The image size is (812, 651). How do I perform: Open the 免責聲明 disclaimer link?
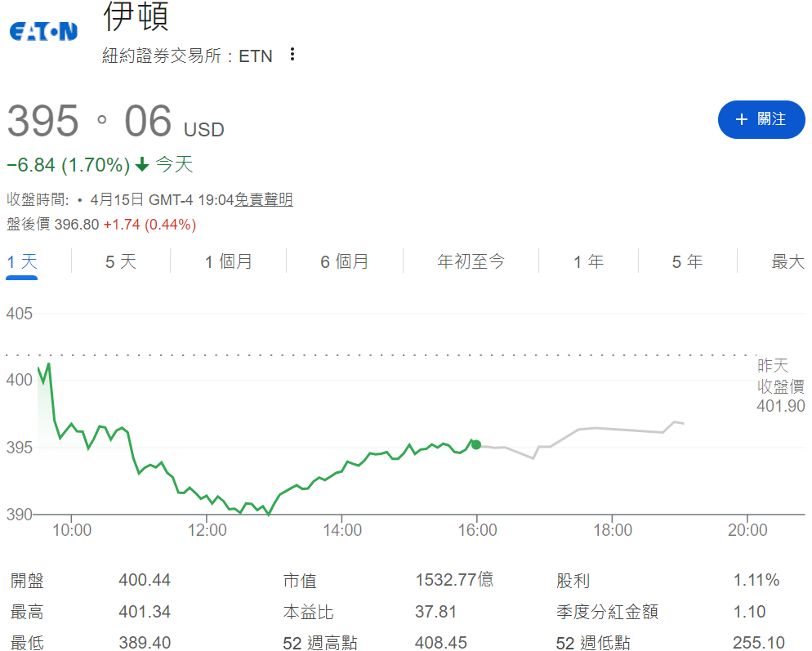point(263,199)
